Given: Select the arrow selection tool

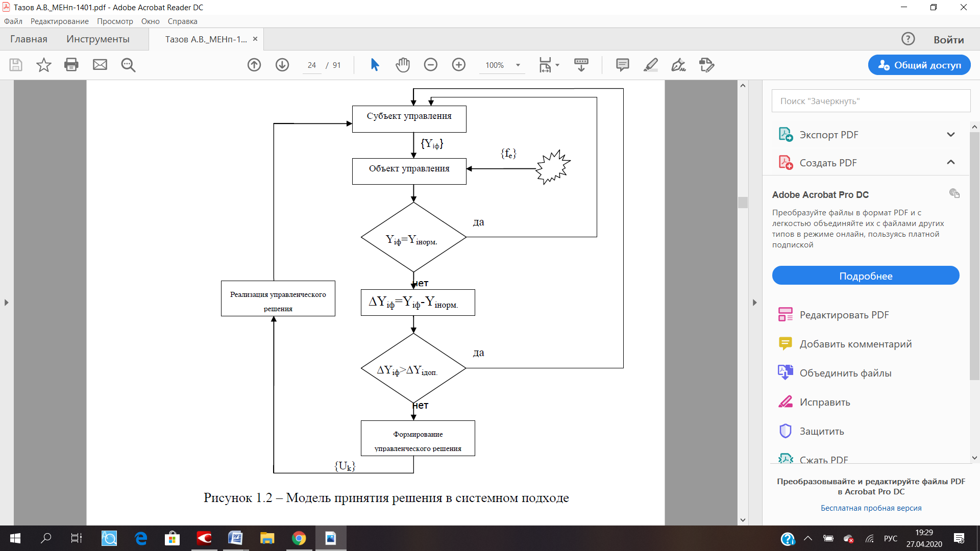Looking at the screenshot, I should click(375, 65).
